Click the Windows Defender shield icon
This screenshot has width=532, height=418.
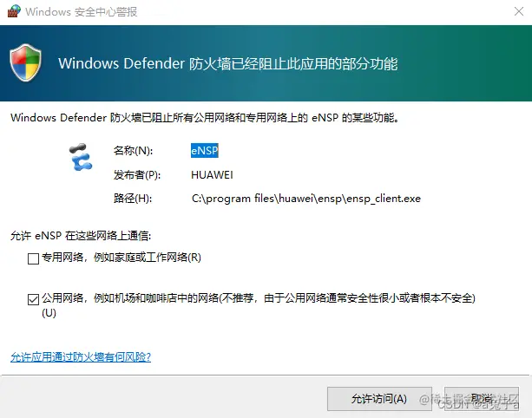click(25, 62)
